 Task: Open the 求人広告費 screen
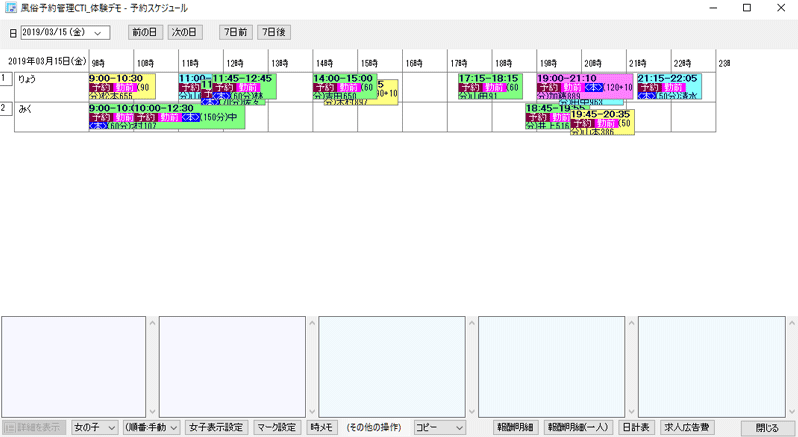tap(687, 427)
